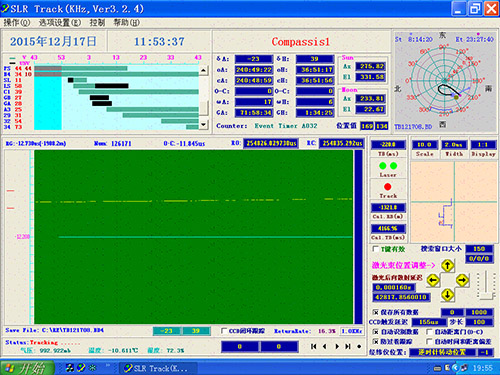Image resolution: width=500 pixels, height=375 pixels.
Task: Open the 控制 menu
Action: click(97, 23)
